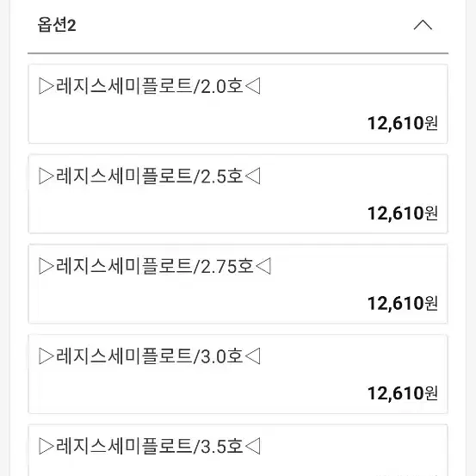Collapse the 옵션2 section with chevron
476x476 pixels.
423,25
